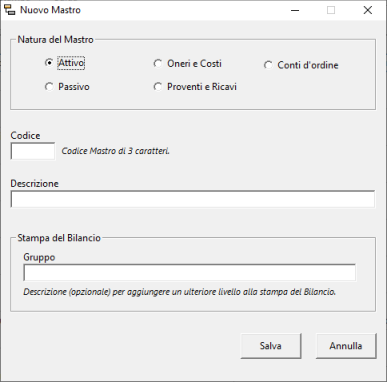Focus the Codice input box
Screen dimensions: 387x382
point(33,151)
